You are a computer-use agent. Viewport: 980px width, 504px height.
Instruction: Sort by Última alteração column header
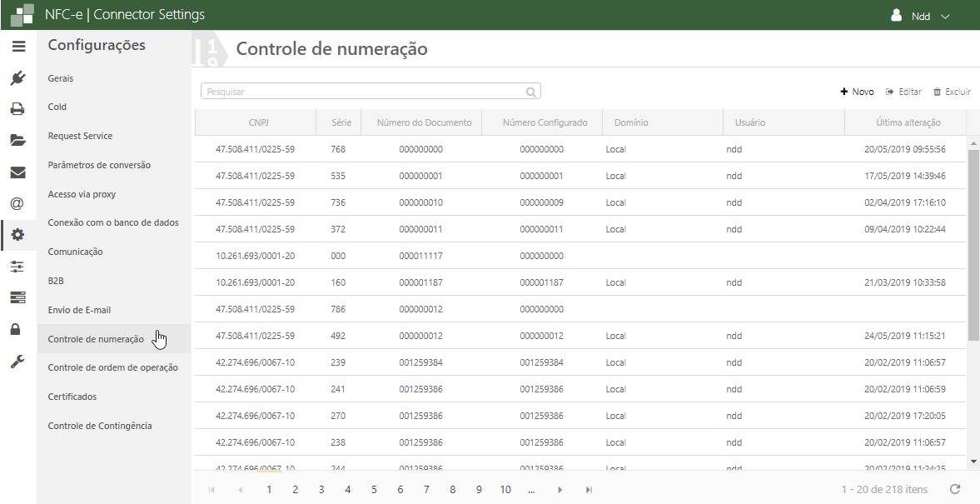pos(908,122)
